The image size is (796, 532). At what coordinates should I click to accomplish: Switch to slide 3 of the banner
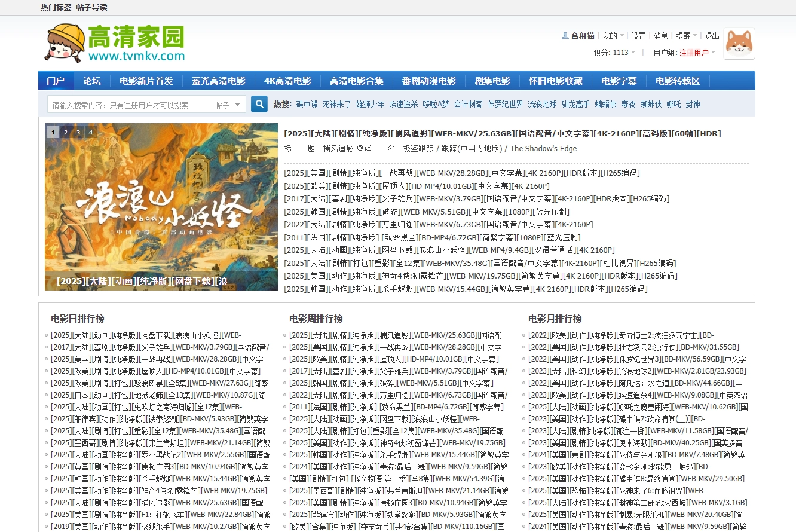click(x=78, y=133)
